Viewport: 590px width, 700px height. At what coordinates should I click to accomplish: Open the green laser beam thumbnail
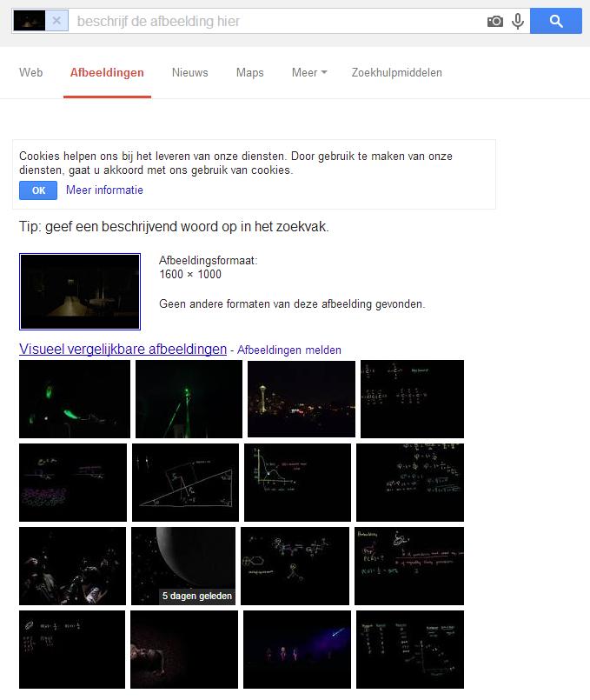tap(189, 399)
